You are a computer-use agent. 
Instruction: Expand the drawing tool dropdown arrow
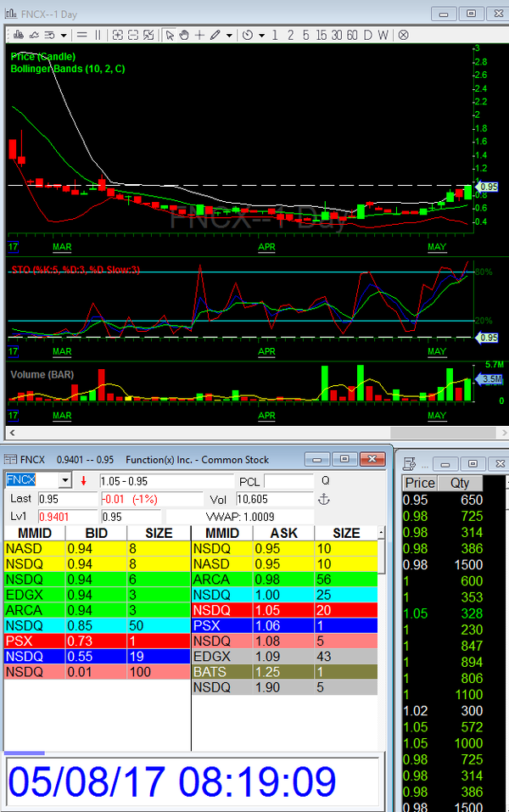229,35
